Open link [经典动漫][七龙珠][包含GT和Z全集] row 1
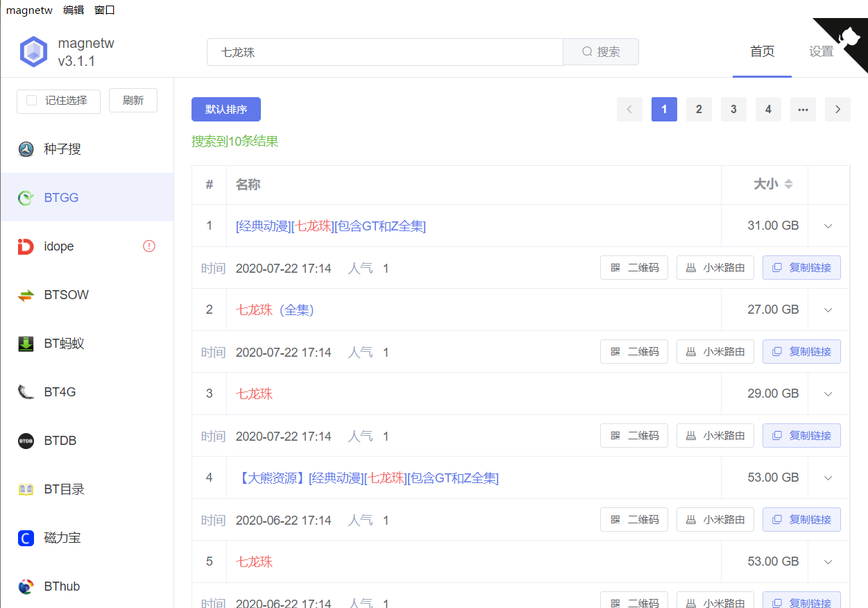This screenshot has height=608, width=868. click(331, 226)
